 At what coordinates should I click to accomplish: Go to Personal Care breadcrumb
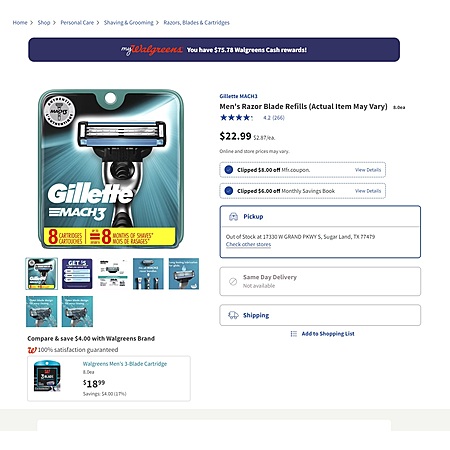coord(77,22)
